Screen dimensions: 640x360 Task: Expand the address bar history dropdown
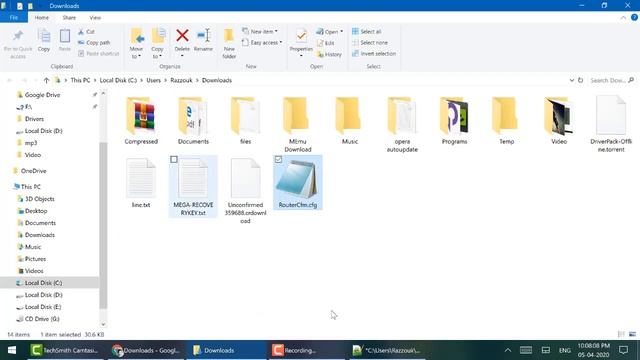coord(571,80)
